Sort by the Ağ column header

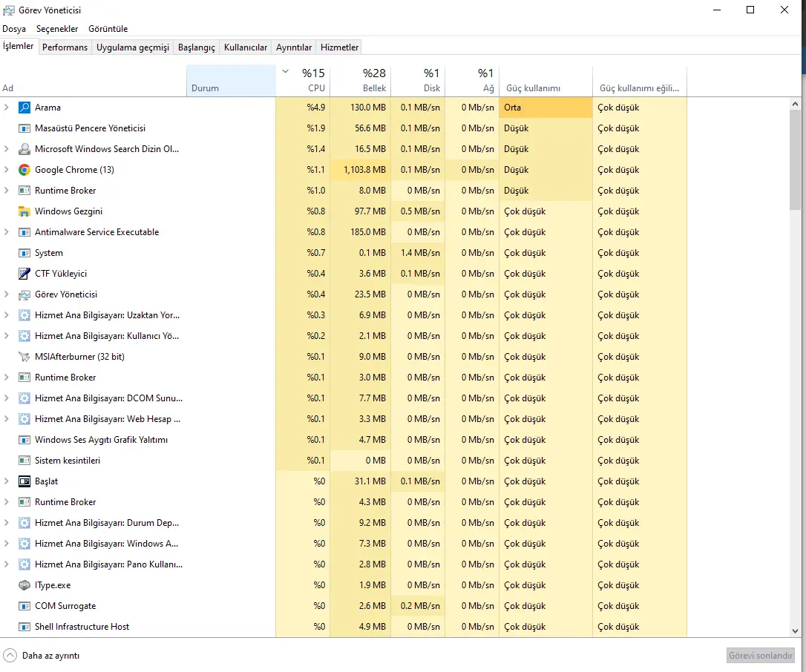(x=473, y=81)
